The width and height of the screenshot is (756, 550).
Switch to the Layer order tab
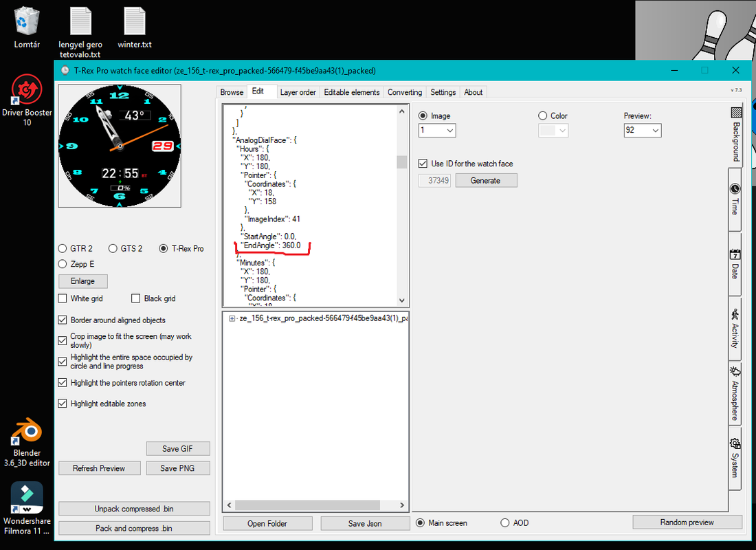[298, 92]
